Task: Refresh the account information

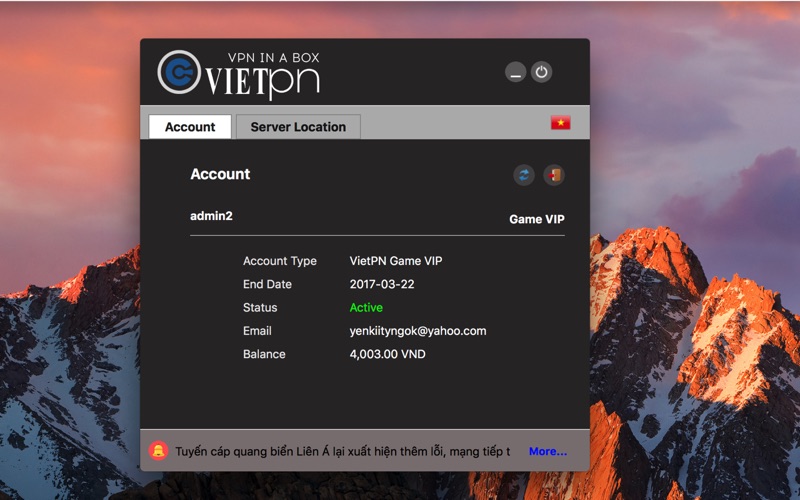Action: tap(524, 175)
